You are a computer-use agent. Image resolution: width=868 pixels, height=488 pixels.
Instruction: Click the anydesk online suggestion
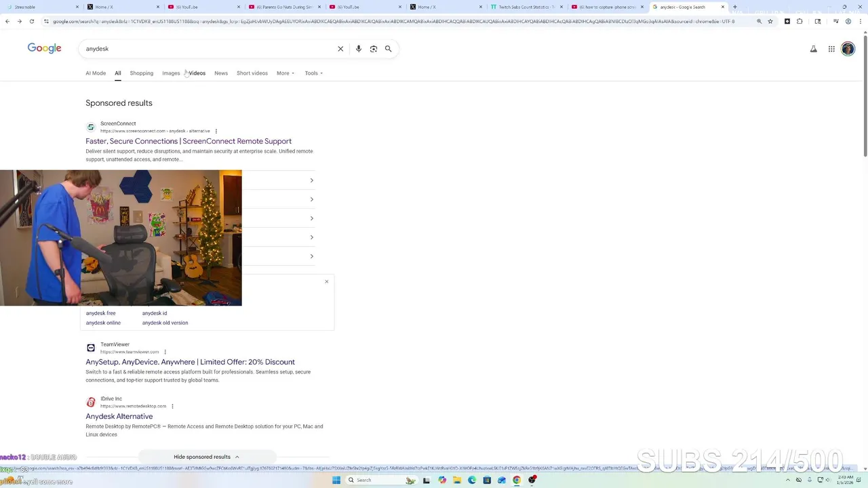click(x=103, y=323)
